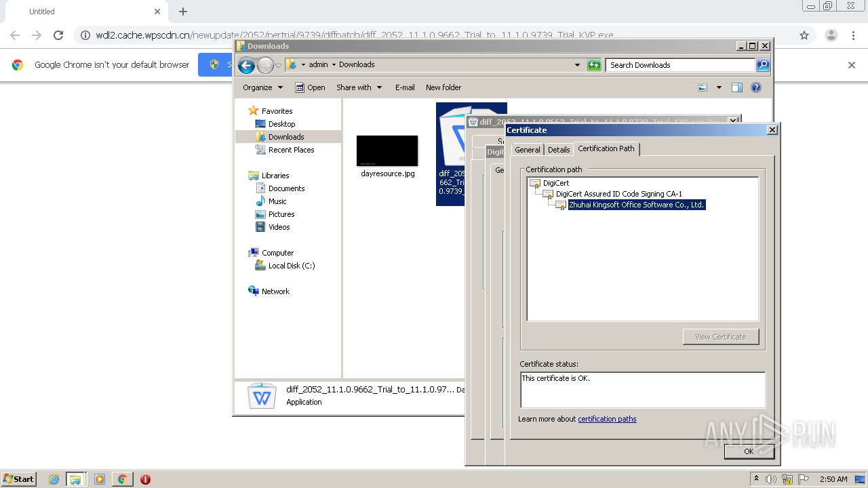Select the diff_2052 WPS application file
The width and height of the screenshot is (868, 488).
(452, 154)
